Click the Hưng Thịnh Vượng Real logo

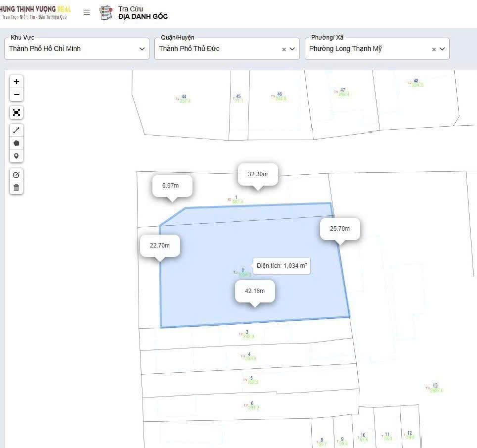tap(35, 12)
